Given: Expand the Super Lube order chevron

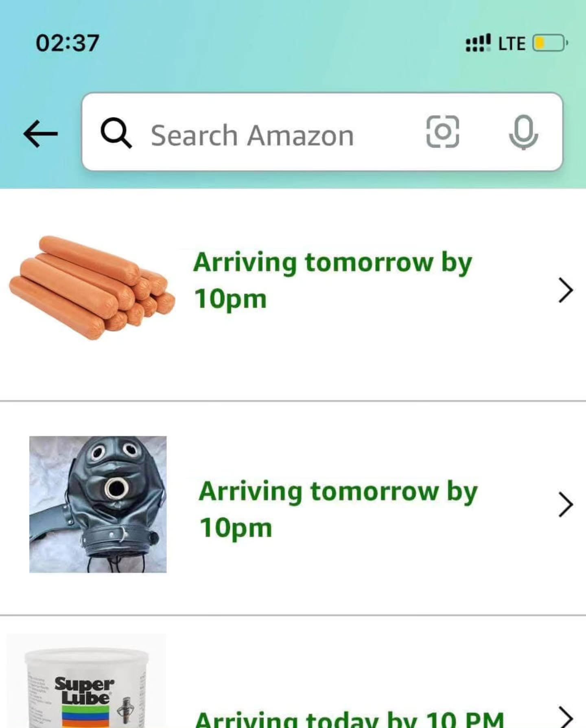Looking at the screenshot, I should 565,717.
